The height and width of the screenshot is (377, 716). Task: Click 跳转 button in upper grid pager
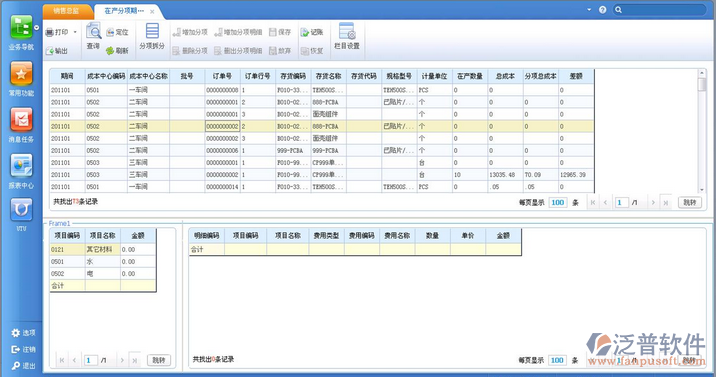[690, 203]
